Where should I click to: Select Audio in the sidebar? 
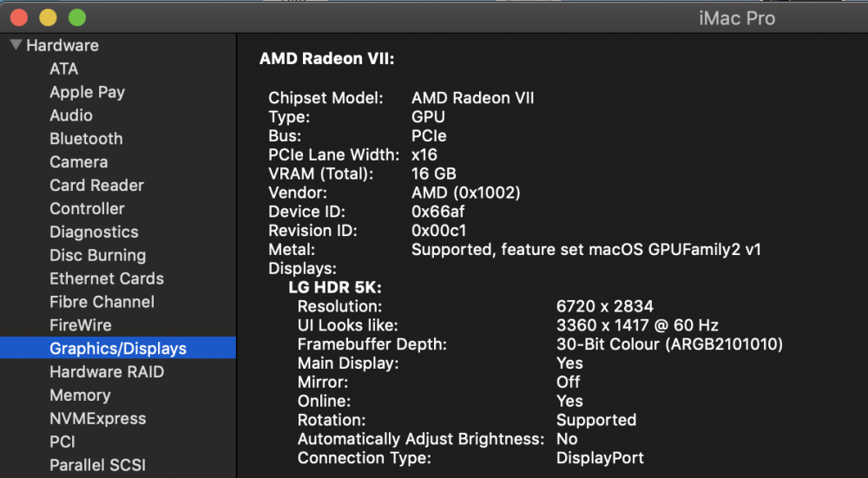point(71,115)
